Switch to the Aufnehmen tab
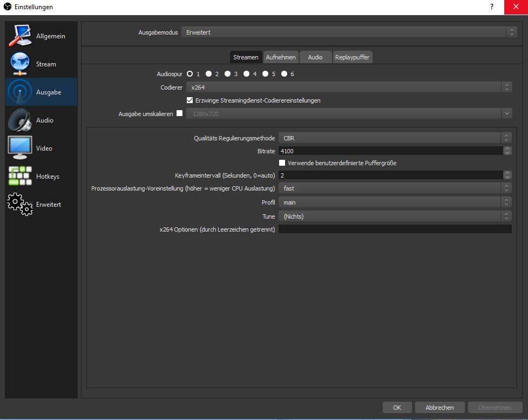Screen dimensions: 528x420 pyautogui.click(x=281, y=57)
